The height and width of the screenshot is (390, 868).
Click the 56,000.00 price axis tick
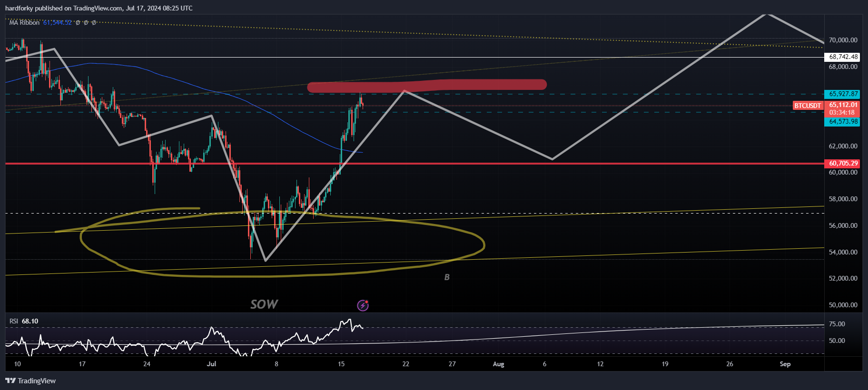point(843,226)
